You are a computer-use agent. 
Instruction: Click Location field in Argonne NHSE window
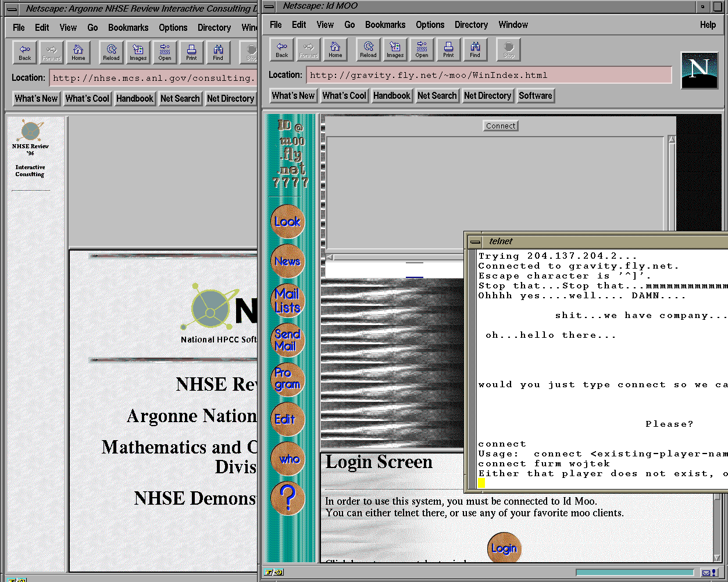click(x=154, y=78)
